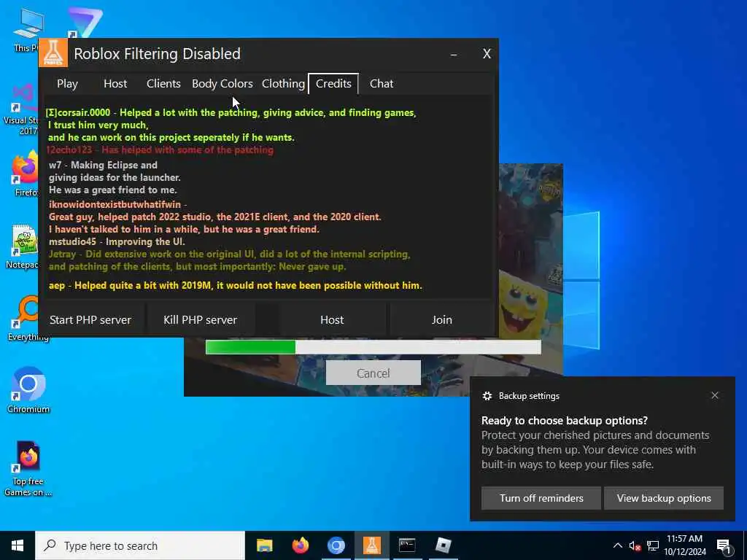Viewport: 747px width, 560px height.
Task: Open Chromium from the taskbar
Action: (x=336, y=545)
